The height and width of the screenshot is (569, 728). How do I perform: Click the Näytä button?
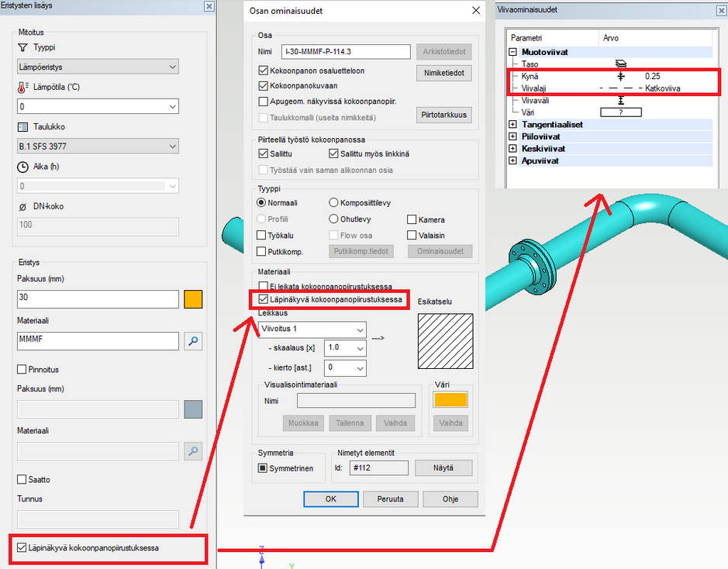click(443, 467)
